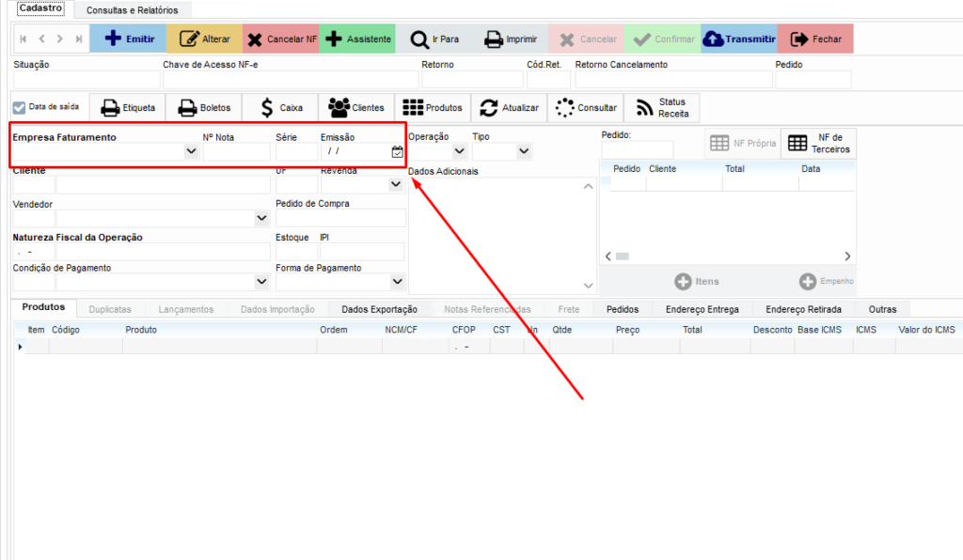Open the Endereço Entrega tab
This screenshot has width=963, height=560.
(x=702, y=309)
